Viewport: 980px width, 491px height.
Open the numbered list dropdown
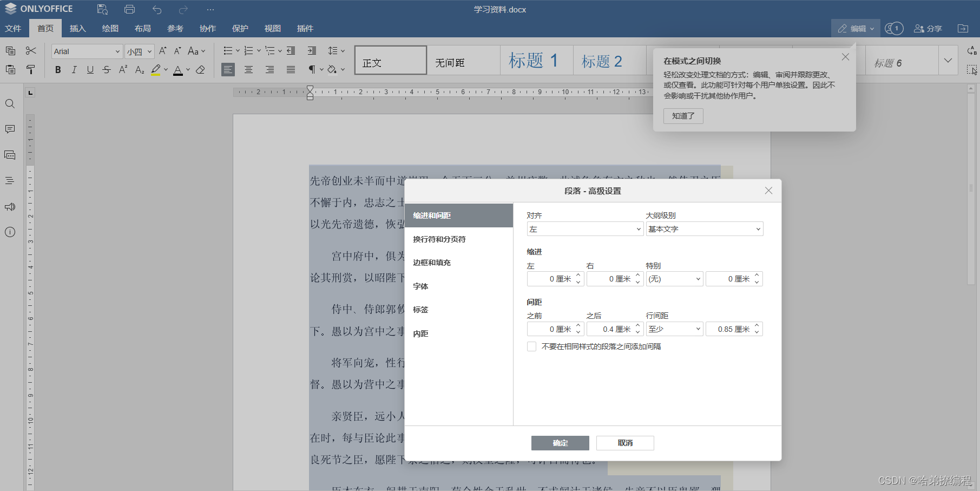tap(259, 51)
